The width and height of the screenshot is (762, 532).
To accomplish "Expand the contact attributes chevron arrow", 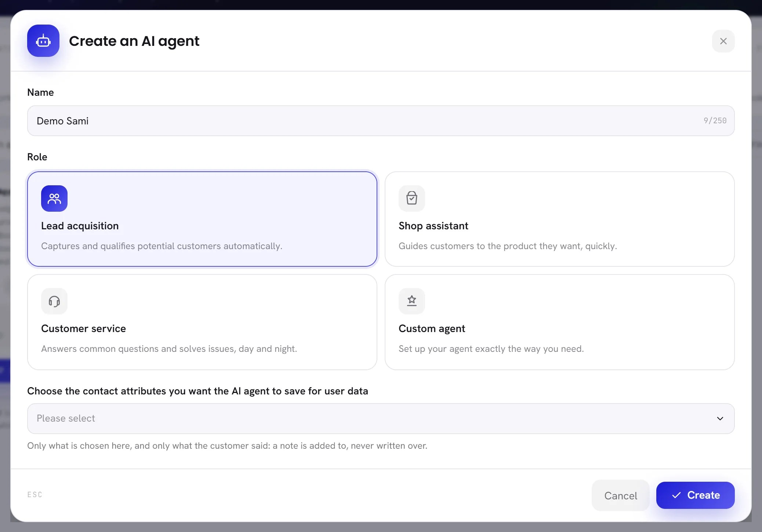I will click(x=720, y=419).
